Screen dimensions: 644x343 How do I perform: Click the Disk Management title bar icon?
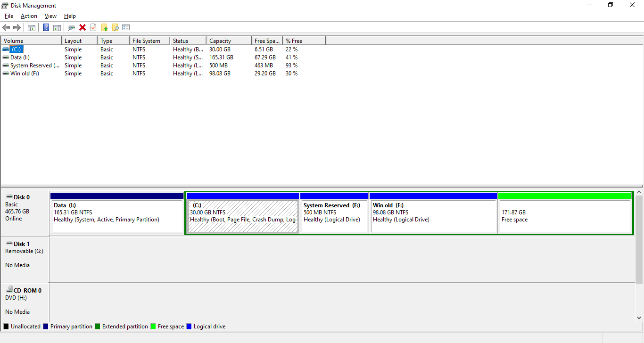click(5, 5)
